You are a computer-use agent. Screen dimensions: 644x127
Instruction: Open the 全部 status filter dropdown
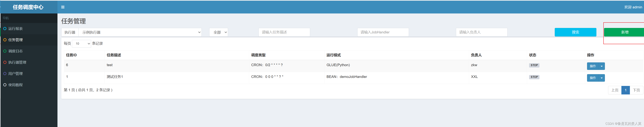click(x=218, y=32)
